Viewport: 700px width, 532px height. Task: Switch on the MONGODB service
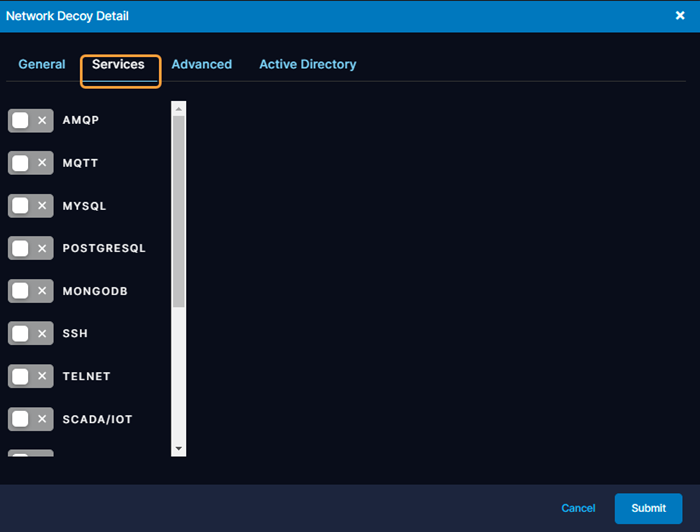point(30,291)
